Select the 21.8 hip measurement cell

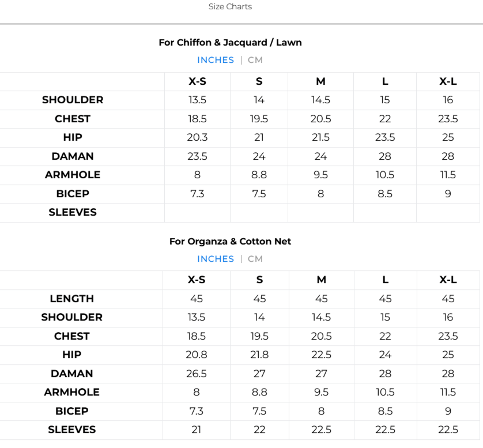tap(259, 355)
